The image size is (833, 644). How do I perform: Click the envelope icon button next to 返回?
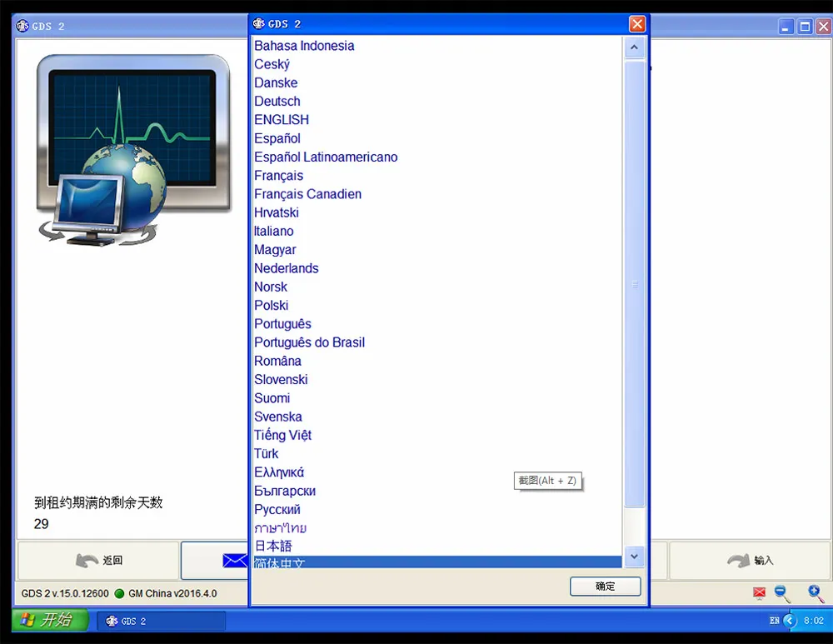click(234, 561)
